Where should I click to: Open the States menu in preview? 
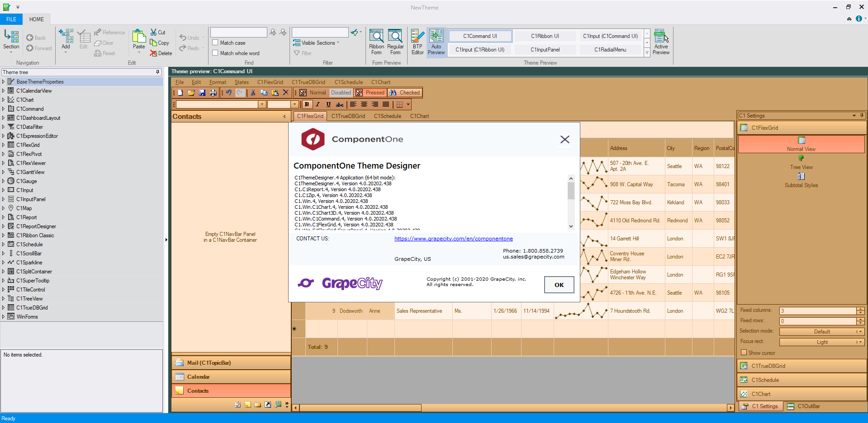click(x=242, y=82)
